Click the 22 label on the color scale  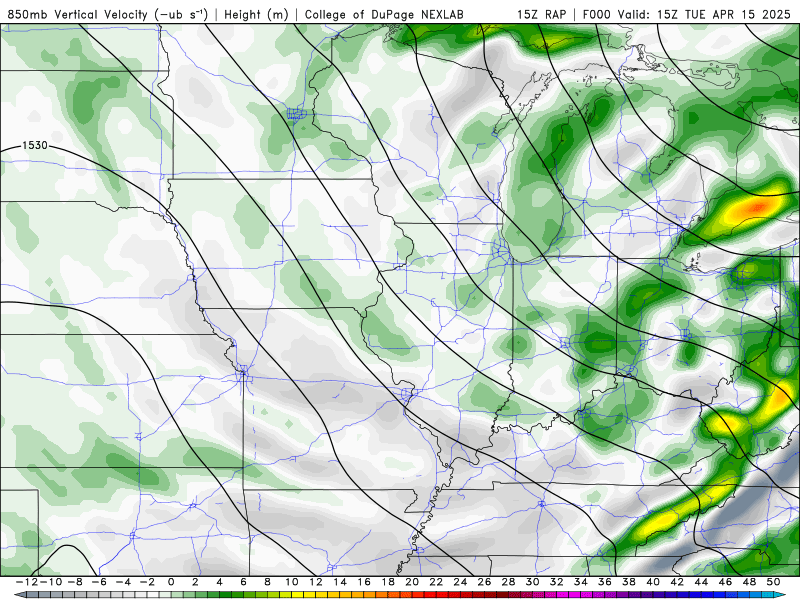point(436,582)
